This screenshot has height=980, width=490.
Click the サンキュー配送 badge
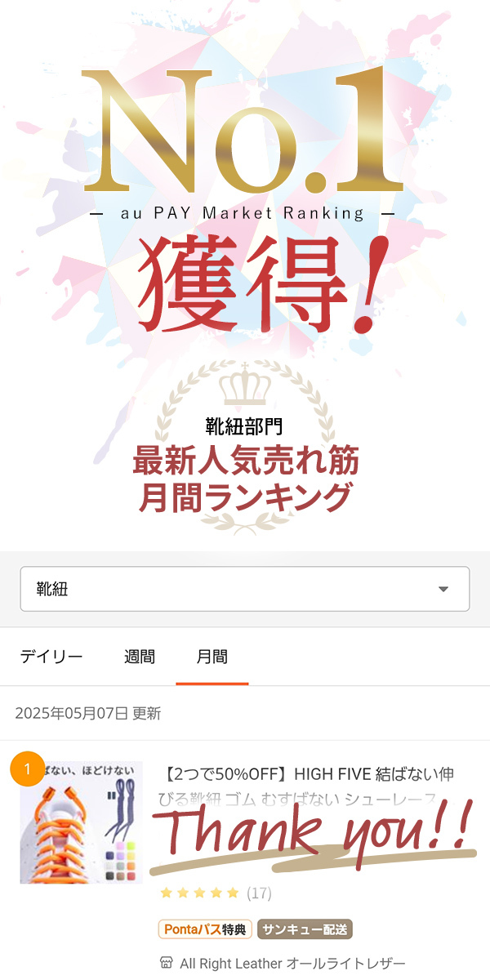305,929
